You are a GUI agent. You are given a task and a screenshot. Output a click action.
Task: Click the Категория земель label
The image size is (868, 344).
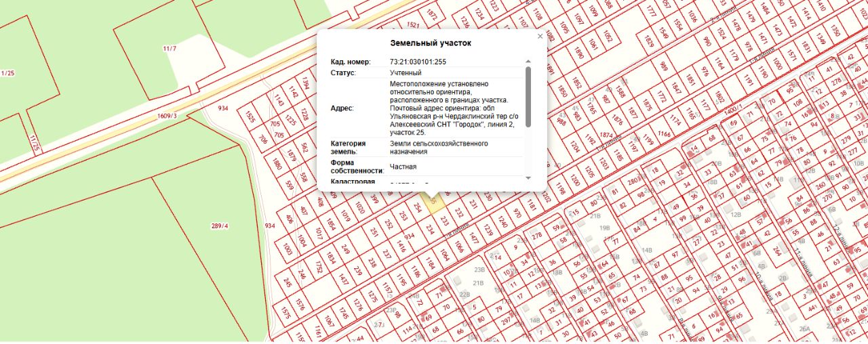click(349, 148)
